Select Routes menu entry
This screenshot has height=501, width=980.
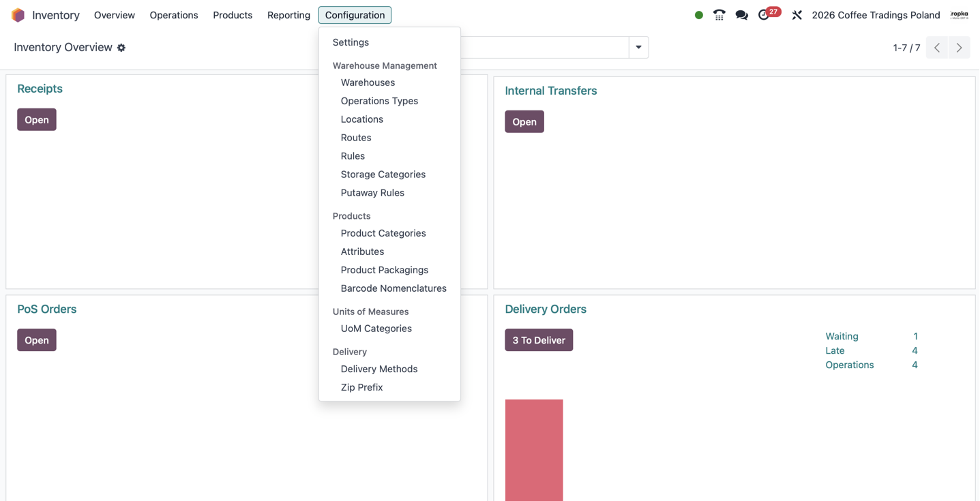[389, 138]
